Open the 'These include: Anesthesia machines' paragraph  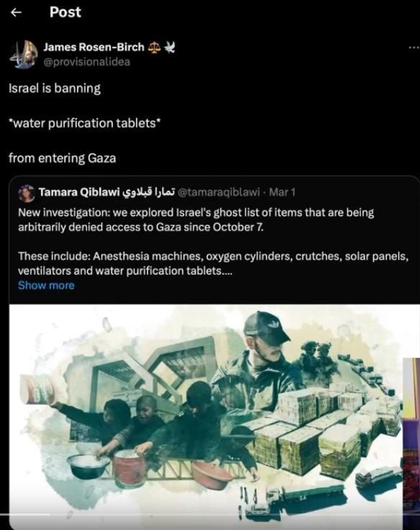214,263
